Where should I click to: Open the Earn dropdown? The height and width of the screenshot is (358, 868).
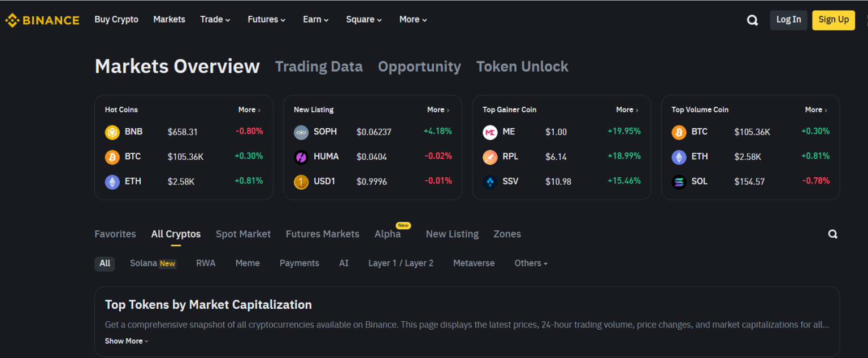(315, 19)
